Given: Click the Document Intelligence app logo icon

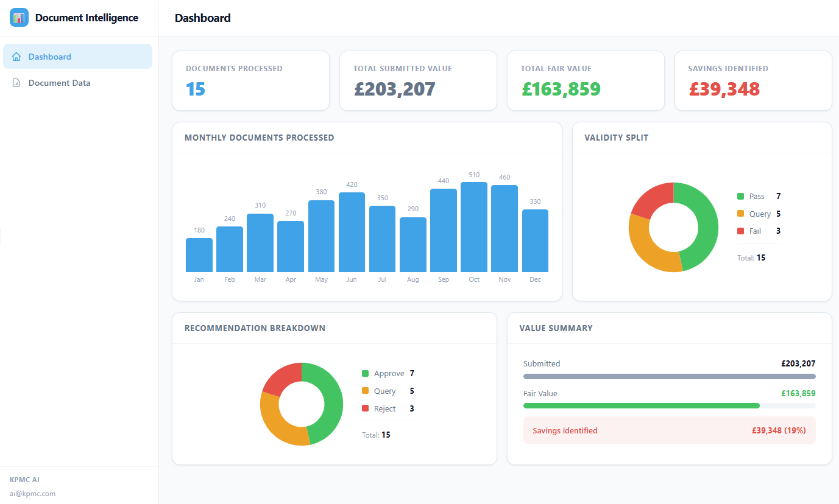Looking at the screenshot, I should (19, 17).
